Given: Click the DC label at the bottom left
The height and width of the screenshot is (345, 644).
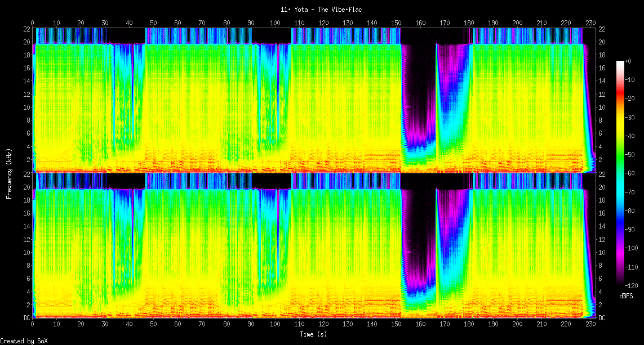Looking at the screenshot, I should [x=26, y=318].
